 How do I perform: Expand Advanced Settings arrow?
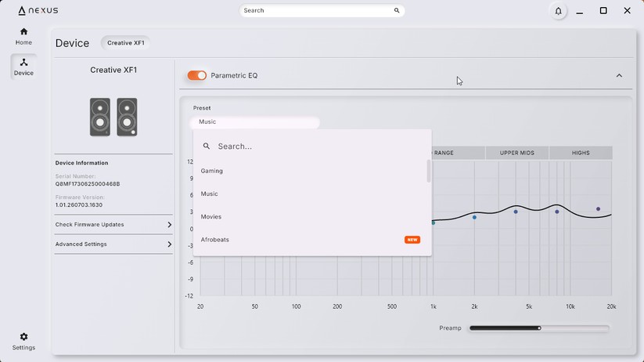(169, 244)
